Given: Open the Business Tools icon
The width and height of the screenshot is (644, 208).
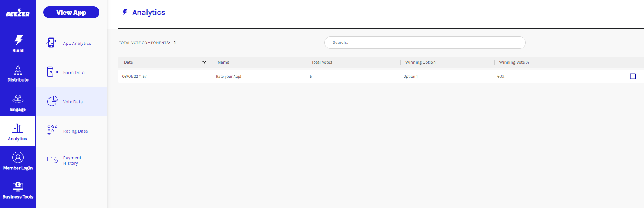Looking at the screenshot, I should 18,186.
